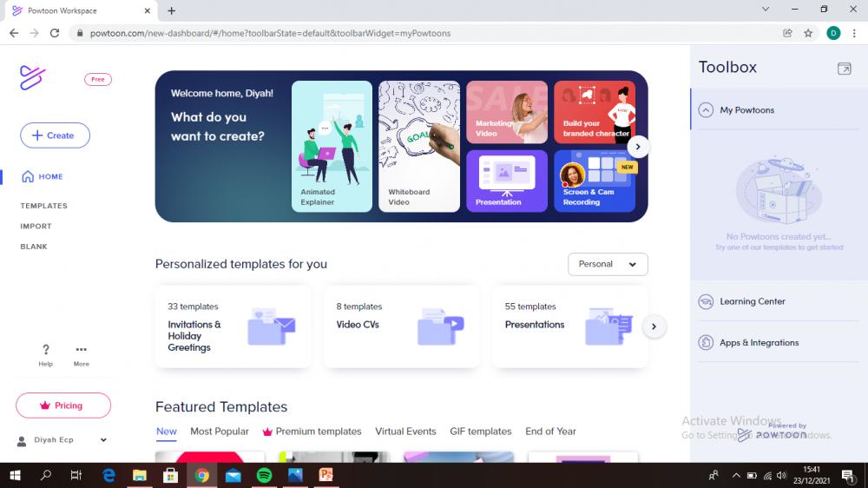Viewport: 868px width, 488px height.
Task: Close the Powtoon Workspace browser tab
Action: 148,10
